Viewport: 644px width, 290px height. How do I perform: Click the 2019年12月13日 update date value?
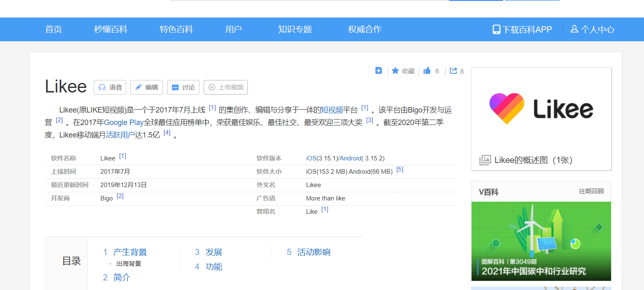[x=124, y=185]
